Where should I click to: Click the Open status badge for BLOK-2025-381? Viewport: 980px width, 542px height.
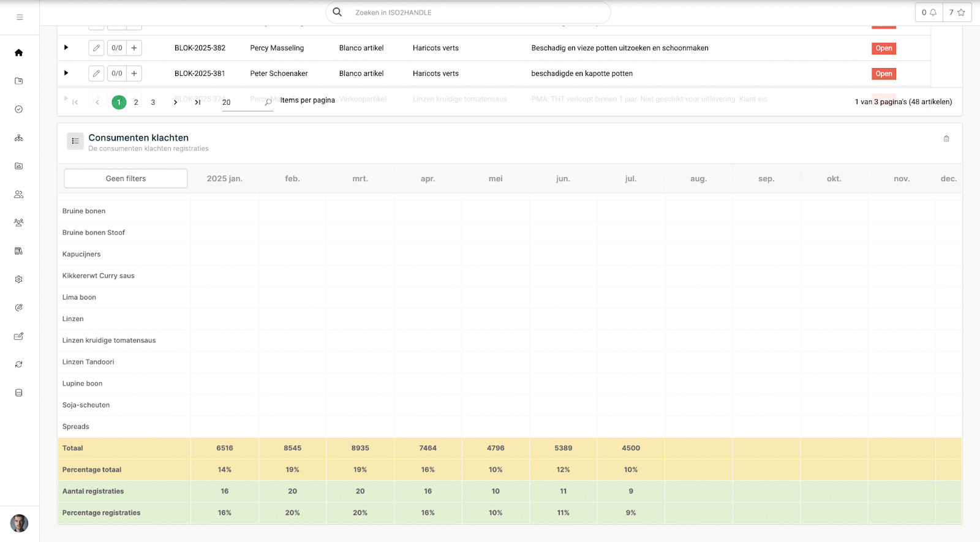pos(884,73)
